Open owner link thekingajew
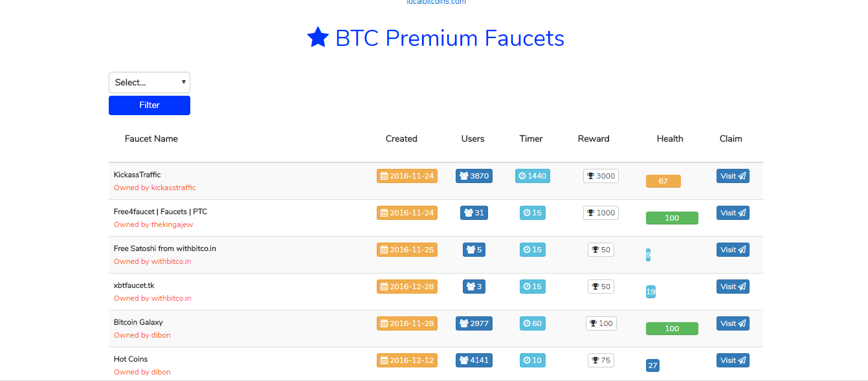Image resolution: width=868 pixels, height=381 pixels. (x=172, y=224)
